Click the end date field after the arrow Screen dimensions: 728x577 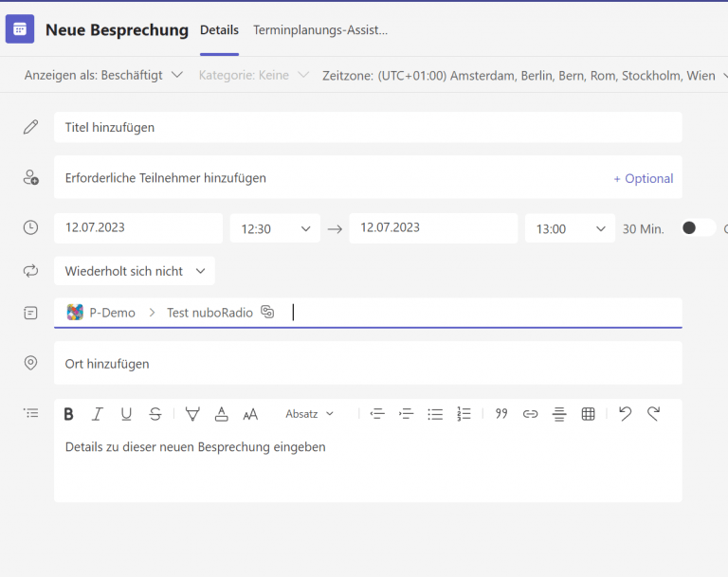click(x=433, y=228)
